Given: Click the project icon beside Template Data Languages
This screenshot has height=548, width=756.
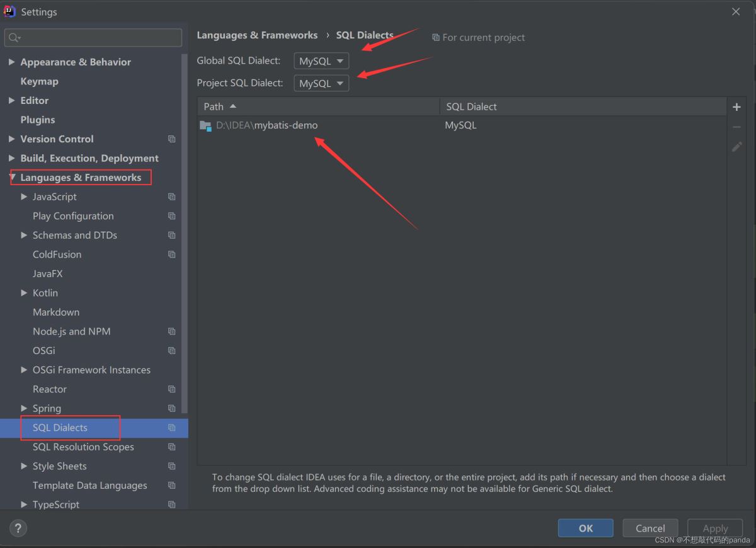Looking at the screenshot, I should tap(171, 486).
